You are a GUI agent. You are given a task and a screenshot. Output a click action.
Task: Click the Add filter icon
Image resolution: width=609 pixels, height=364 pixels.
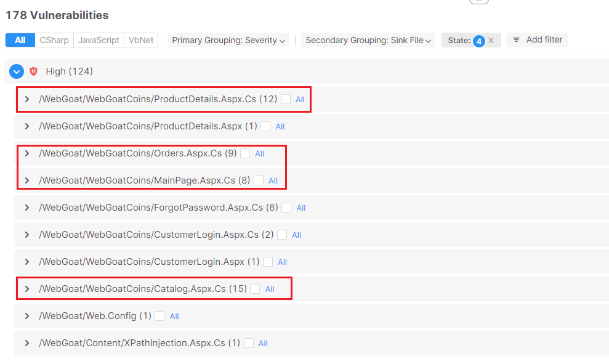coord(516,40)
